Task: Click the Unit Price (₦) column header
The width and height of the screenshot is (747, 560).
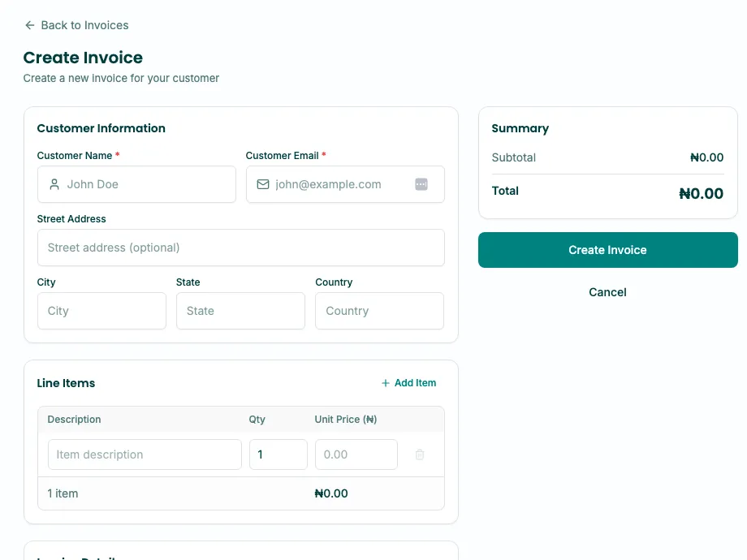Action: pos(346,420)
